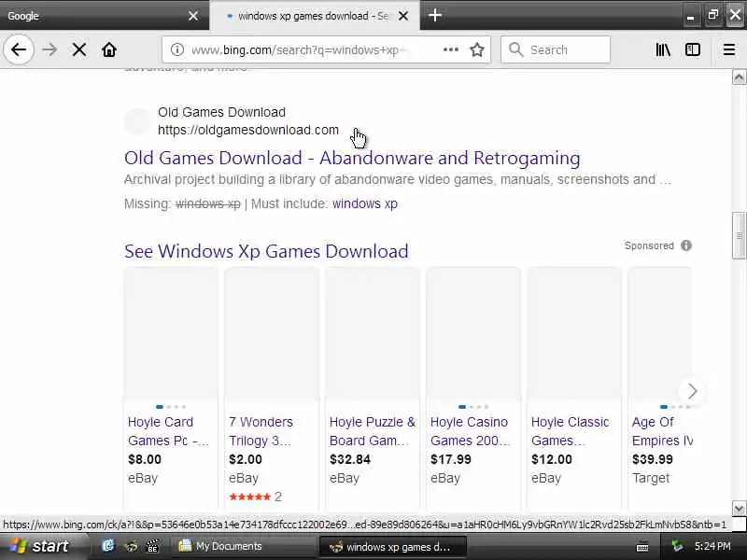Go back to the previous page
The image size is (747, 560).
19,49
